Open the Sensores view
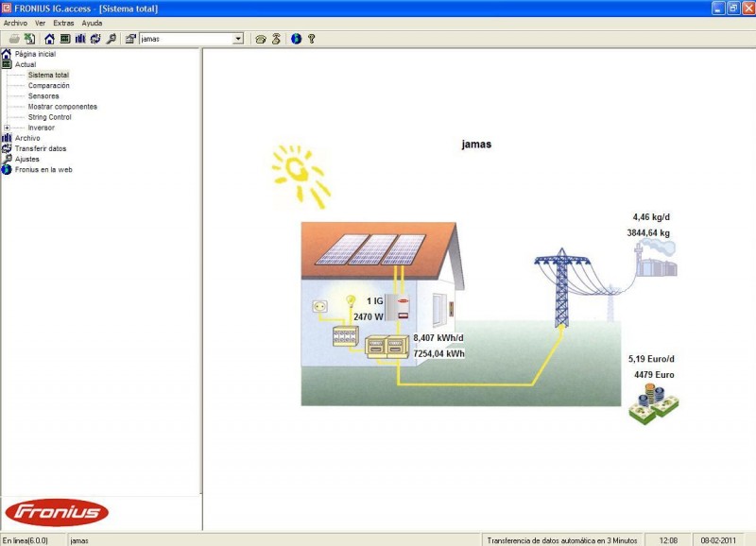This screenshot has height=546, width=756. point(43,96)
